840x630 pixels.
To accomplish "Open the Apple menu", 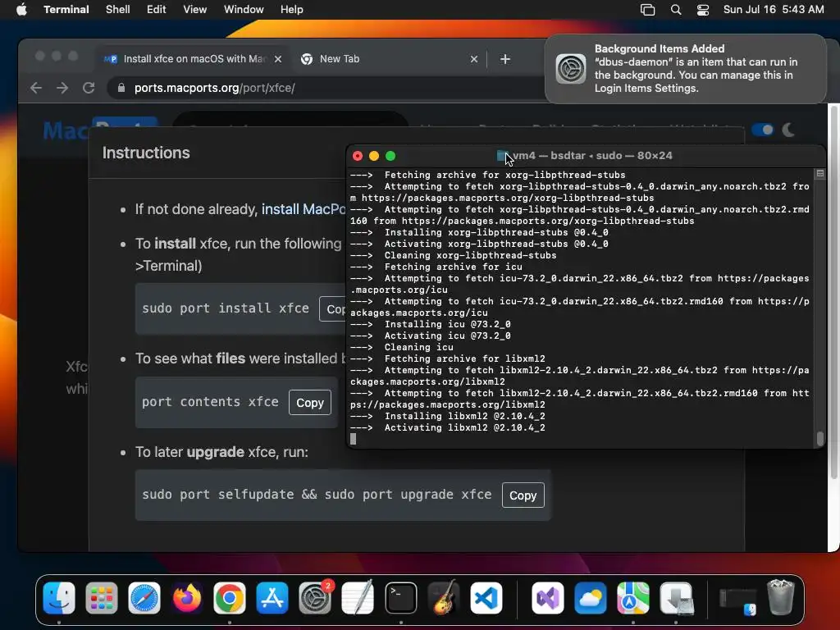I will coord(21,10).
